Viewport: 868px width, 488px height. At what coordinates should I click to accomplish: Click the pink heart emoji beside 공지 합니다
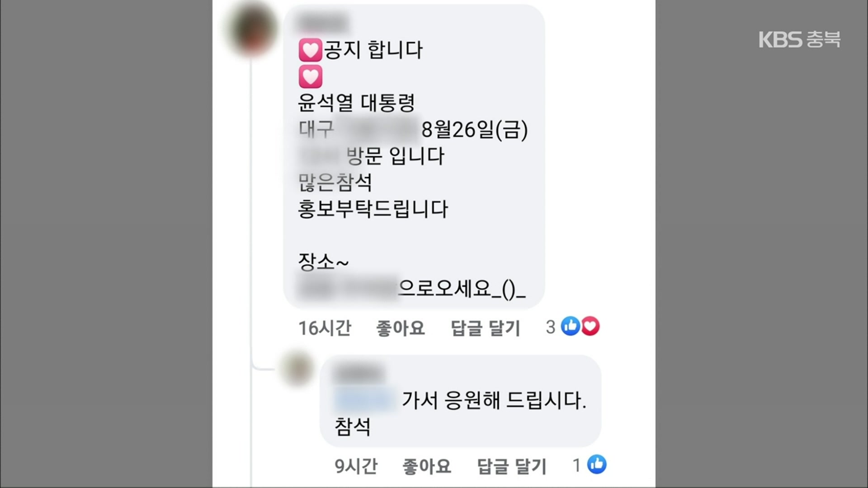311,50
